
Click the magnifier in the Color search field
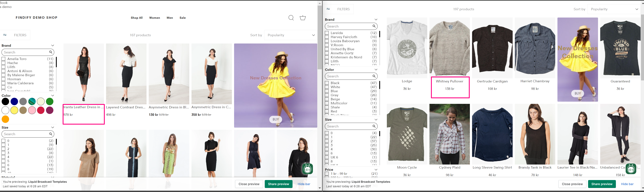pos(374,76)
